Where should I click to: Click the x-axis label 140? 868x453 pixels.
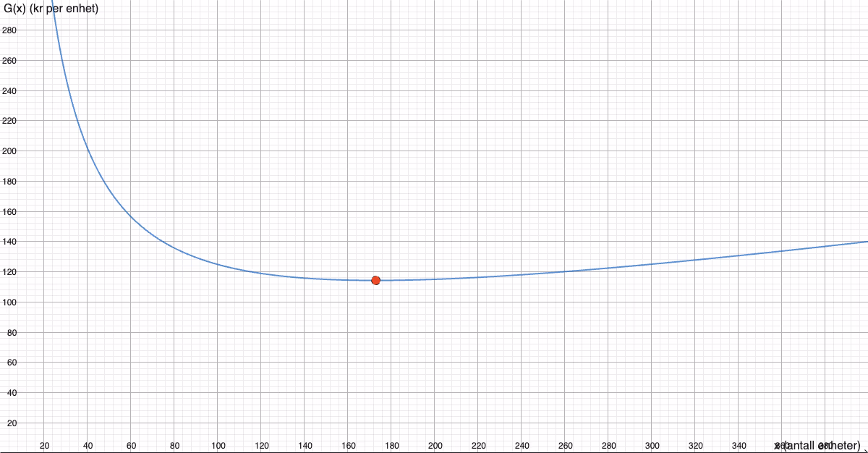[305, 445]
